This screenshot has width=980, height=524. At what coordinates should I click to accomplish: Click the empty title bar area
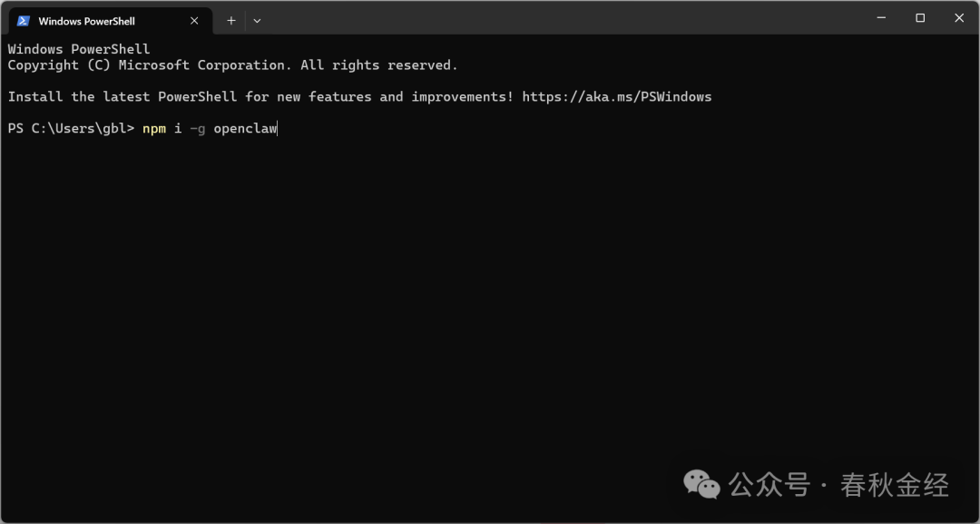pos(544,18)
